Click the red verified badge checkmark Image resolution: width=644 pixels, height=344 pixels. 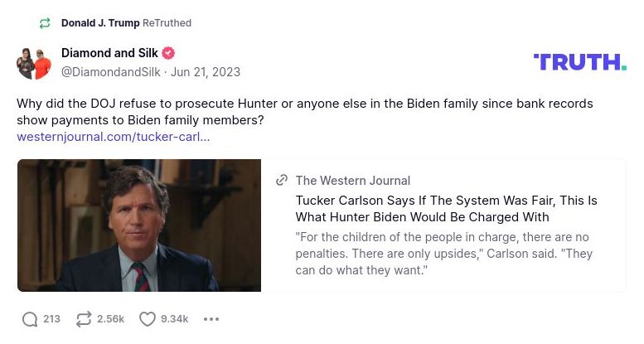click(x=168, y=54)
